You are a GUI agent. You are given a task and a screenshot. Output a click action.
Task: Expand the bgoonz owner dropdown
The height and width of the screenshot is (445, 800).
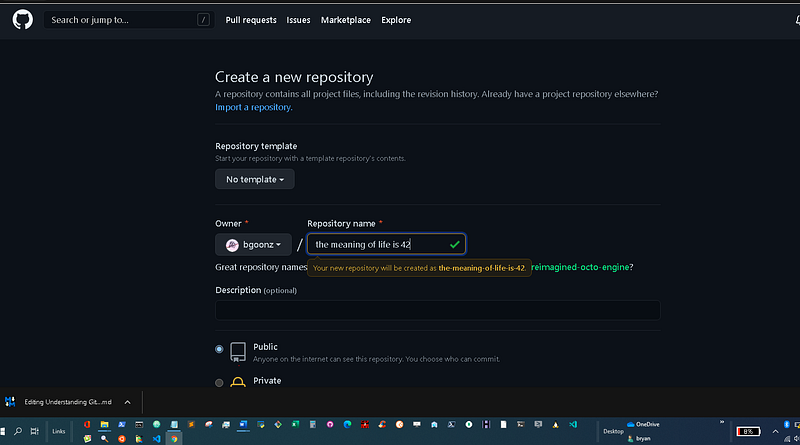click(253, 244)
